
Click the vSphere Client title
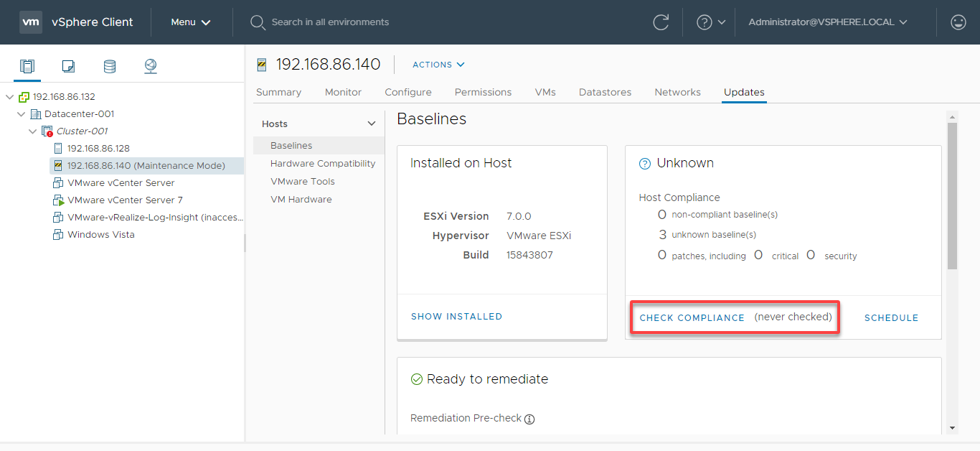click(x=93, y=22)
